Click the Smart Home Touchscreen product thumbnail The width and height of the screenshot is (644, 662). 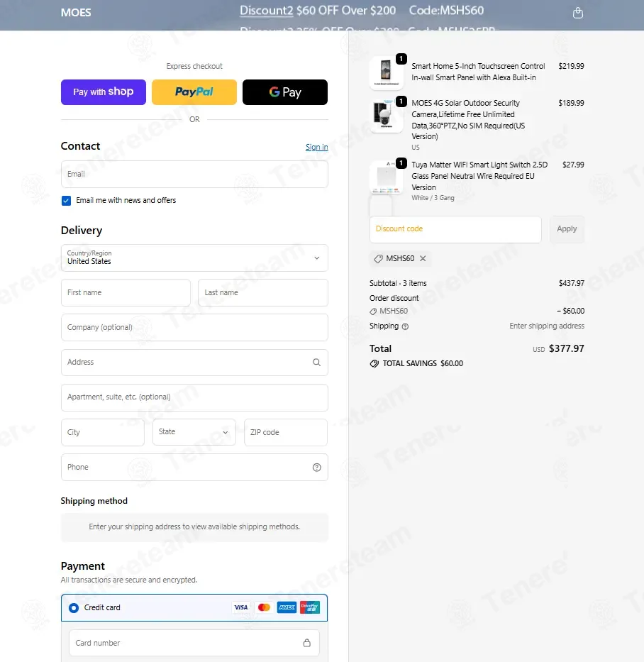pos(386,72)
